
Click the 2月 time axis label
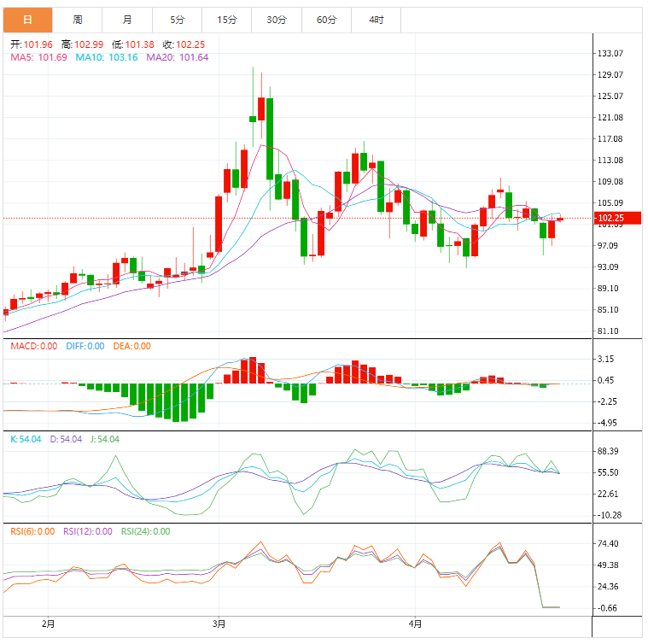point(48,624)
